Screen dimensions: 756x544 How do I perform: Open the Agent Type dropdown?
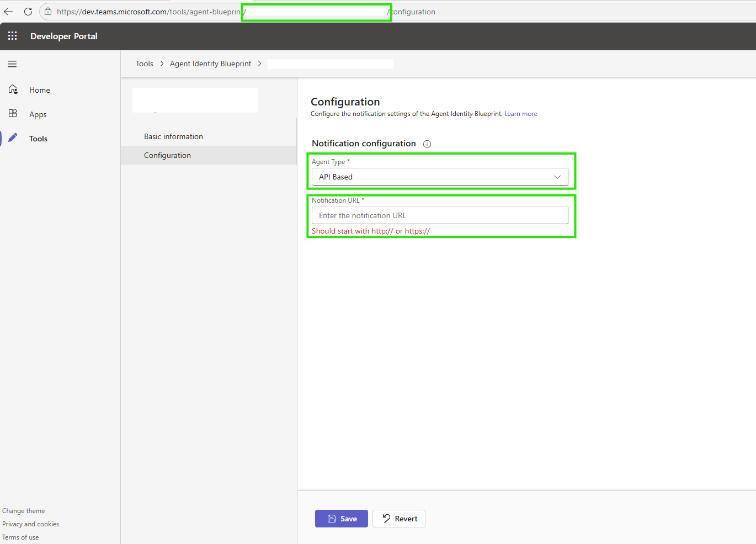pyautogui.click(x=440, y=177)
